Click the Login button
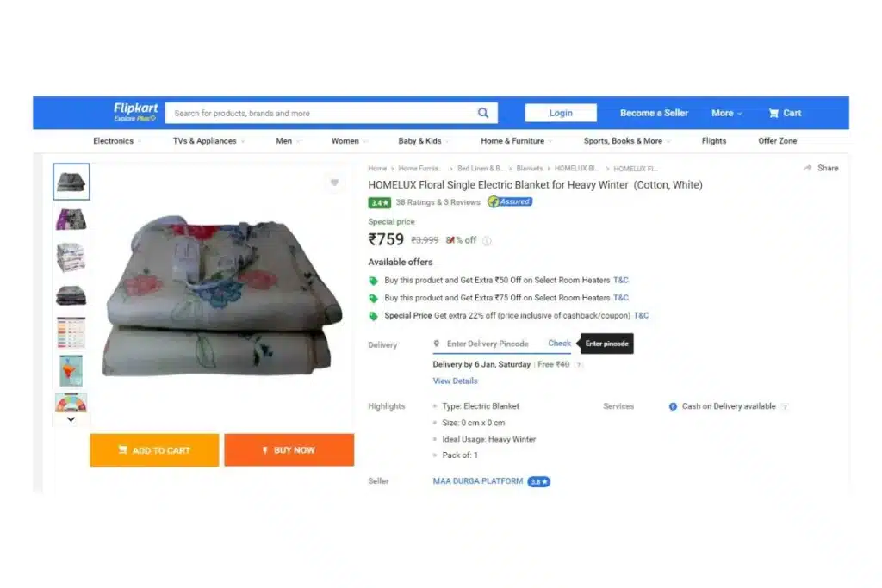The height and width of the screenshot is (588, 882). (561, 113)
